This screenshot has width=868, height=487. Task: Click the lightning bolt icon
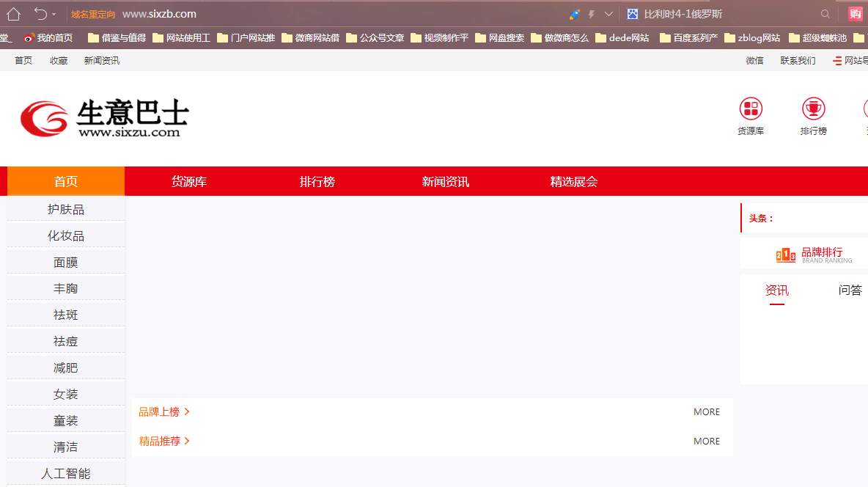click(591, 15)
